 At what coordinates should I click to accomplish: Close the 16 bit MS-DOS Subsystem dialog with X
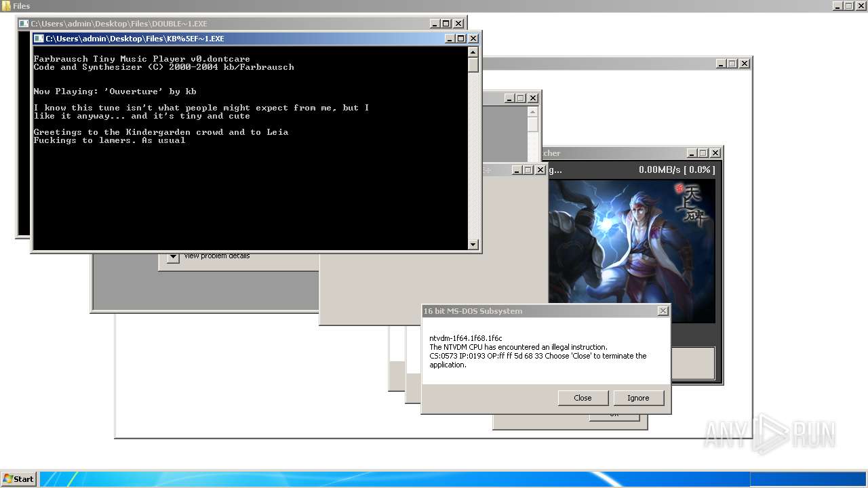[x=663, y=311]
